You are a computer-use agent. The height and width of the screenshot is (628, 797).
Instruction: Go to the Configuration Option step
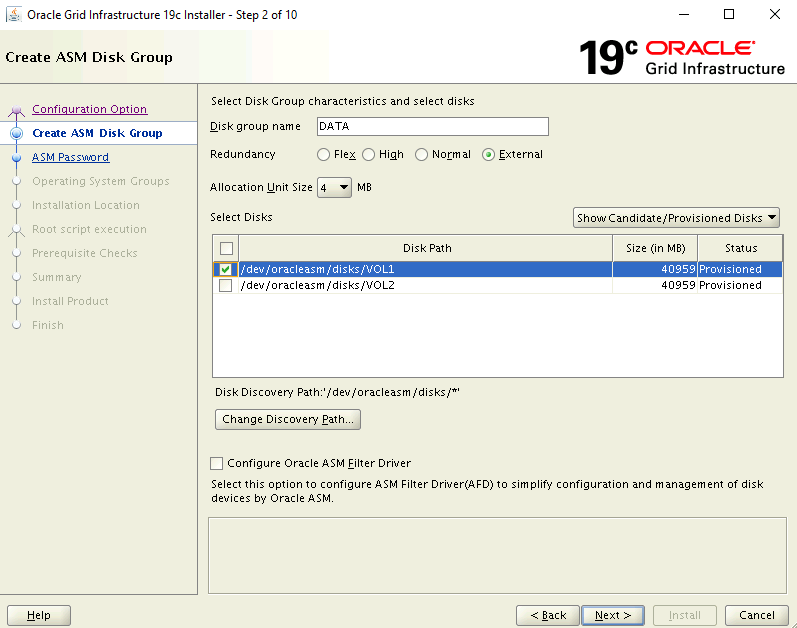click(89, 109)
